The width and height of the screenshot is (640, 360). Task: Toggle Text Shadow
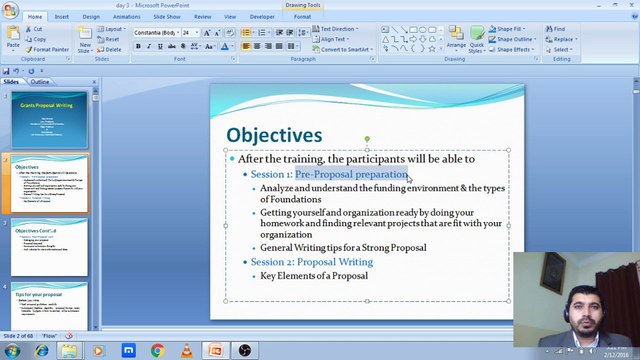click(183, 47)
